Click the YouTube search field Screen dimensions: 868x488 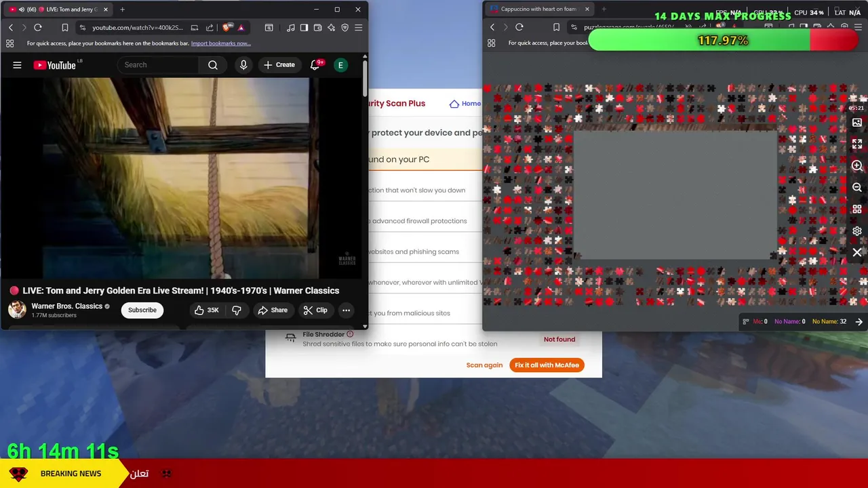(159, 65)
